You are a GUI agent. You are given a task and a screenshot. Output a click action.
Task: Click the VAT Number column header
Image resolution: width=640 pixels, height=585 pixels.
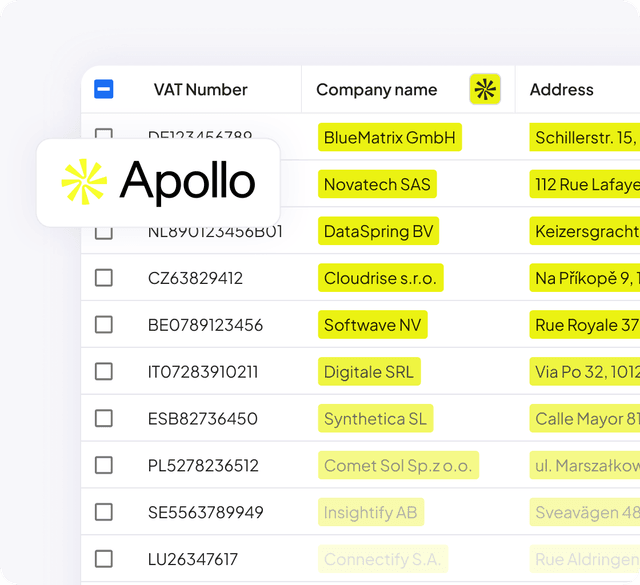click(x=200, y=89)
